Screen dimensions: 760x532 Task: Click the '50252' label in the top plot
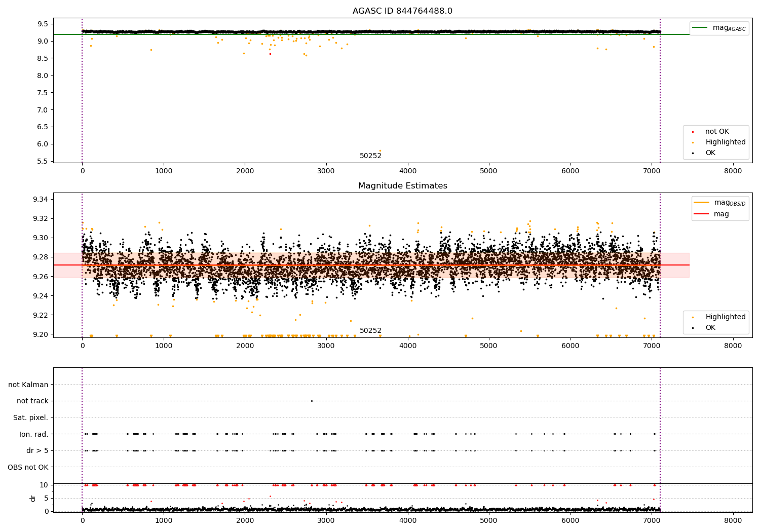click(370, 156)
